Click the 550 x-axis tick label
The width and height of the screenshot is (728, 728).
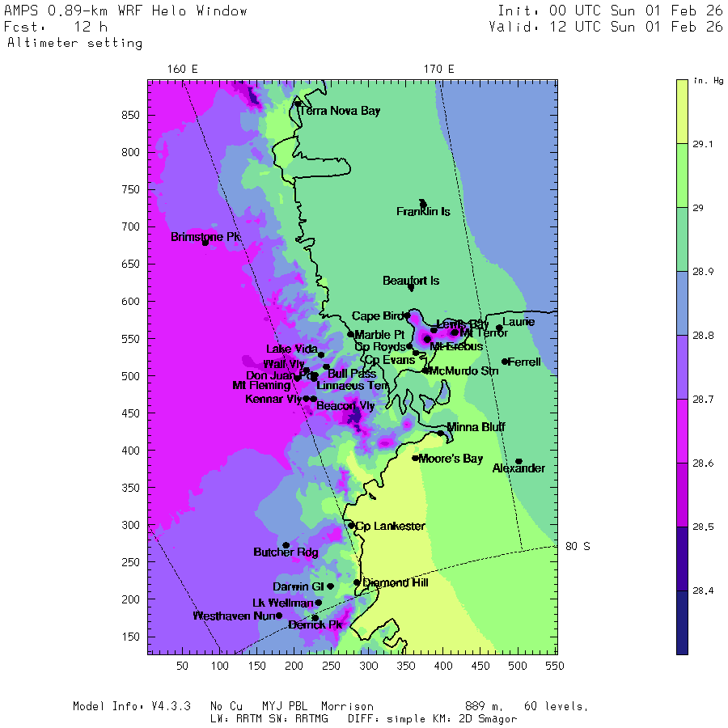pyautogui.click(x=555, y=667)
